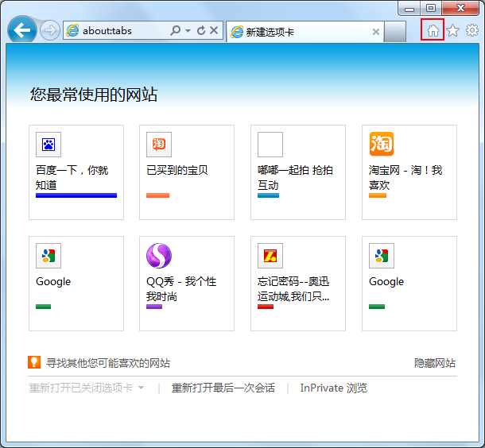The image size is (485, 448).
Task: Click the Stop (X) icon in address bar
Action: coord(214,30)
